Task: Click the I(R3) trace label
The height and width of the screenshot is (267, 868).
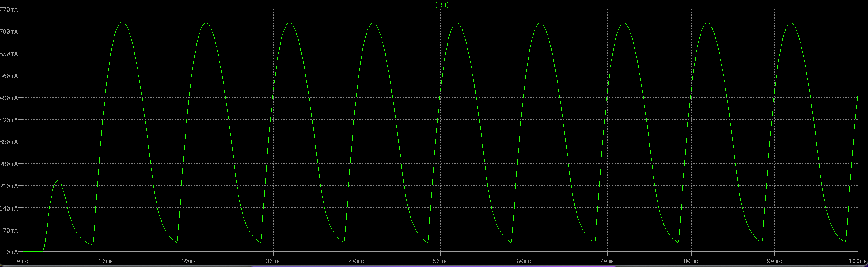Action: (x=440, y=5)
